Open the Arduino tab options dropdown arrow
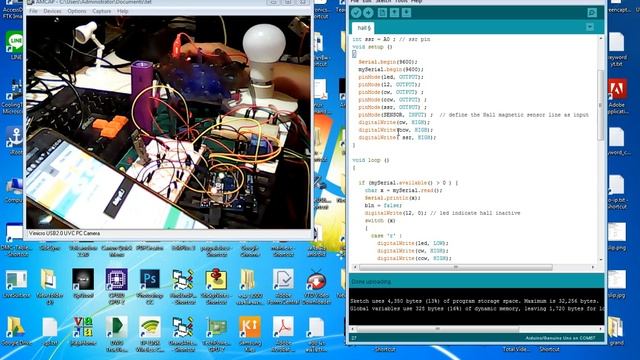 (x=590, y=27)
